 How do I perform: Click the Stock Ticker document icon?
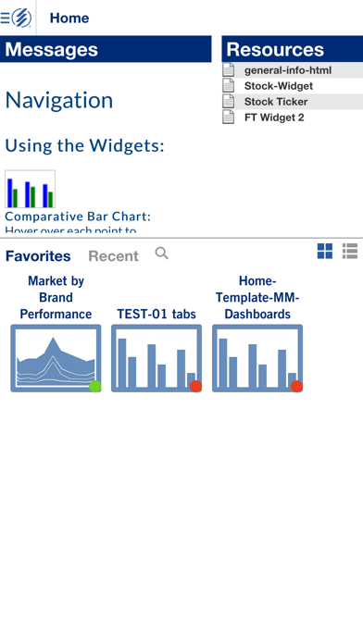[229, 101]
